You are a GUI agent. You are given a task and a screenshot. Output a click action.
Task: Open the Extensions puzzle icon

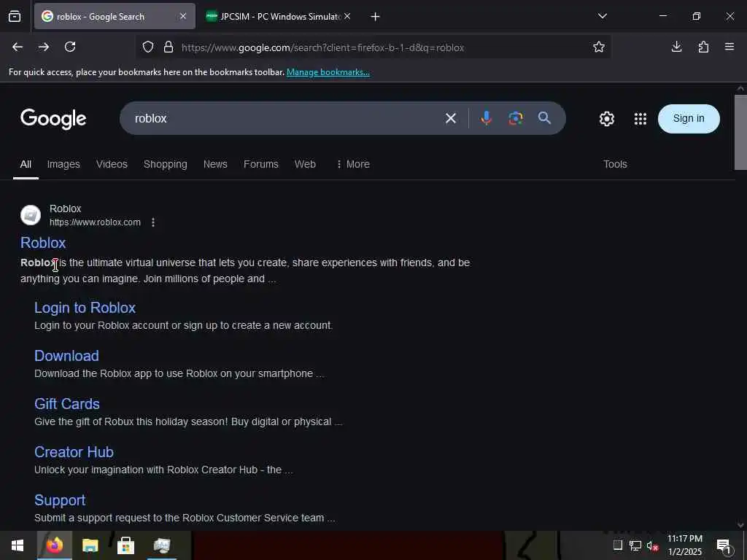pyautogui.click(x=703, y=47)
